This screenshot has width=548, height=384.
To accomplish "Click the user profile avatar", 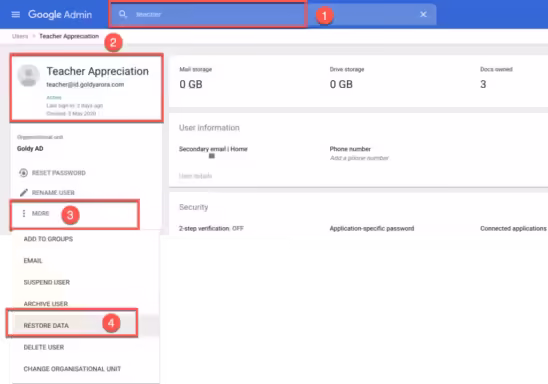I will 29,75.
